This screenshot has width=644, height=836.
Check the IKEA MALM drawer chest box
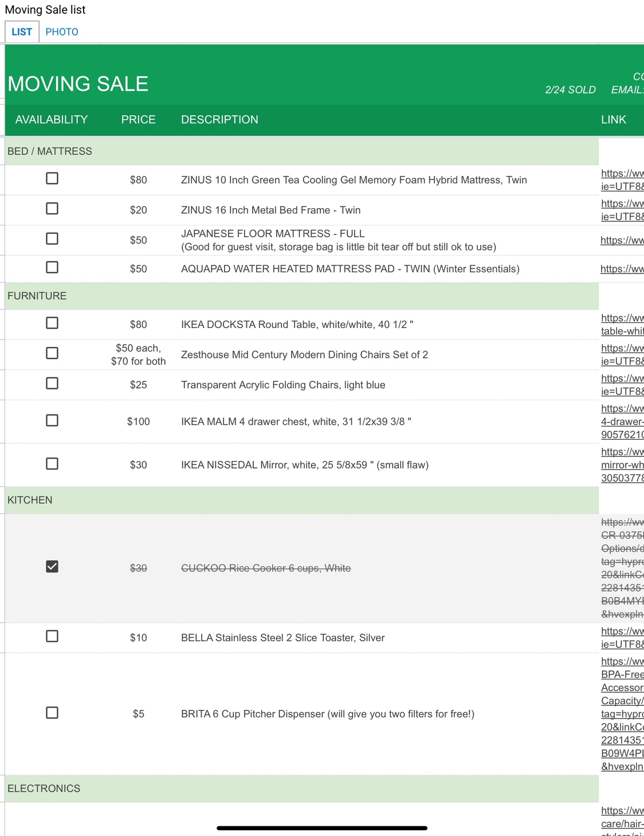coord(52,420)
